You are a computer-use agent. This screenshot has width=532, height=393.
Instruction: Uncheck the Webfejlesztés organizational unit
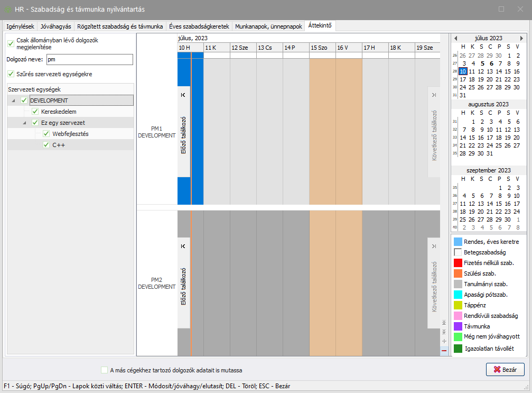pos(46,134)
